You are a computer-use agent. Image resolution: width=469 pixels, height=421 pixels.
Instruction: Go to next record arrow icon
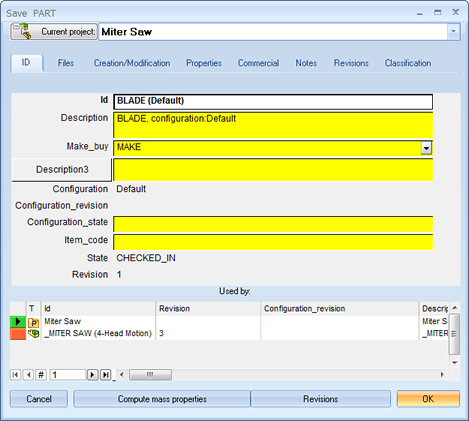pos(92,375)
